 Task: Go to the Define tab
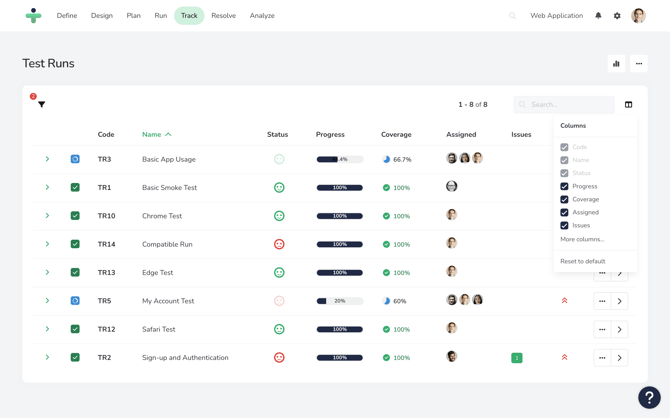point(67,16)
